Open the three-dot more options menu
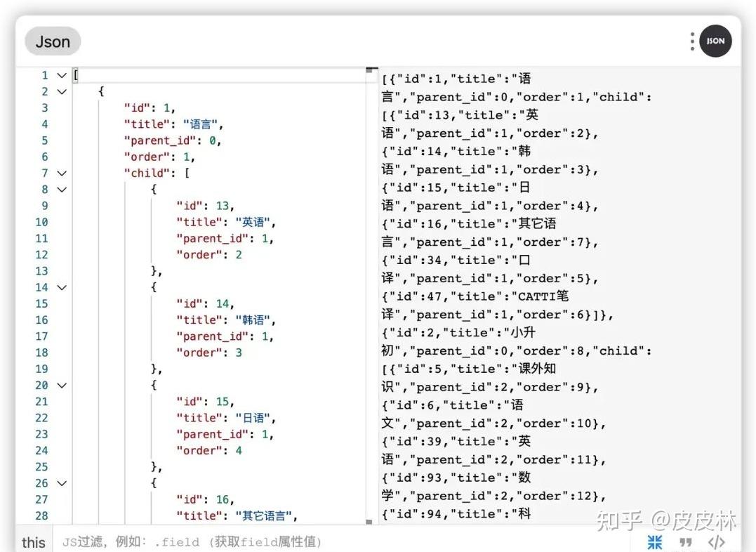The image size is (756, 552). click(x=692, y=41)
